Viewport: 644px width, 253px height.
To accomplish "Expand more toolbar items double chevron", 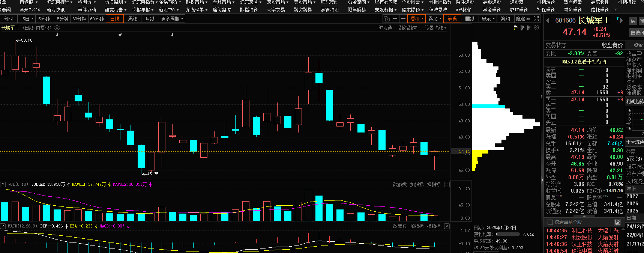I will [x=615, y=10].
